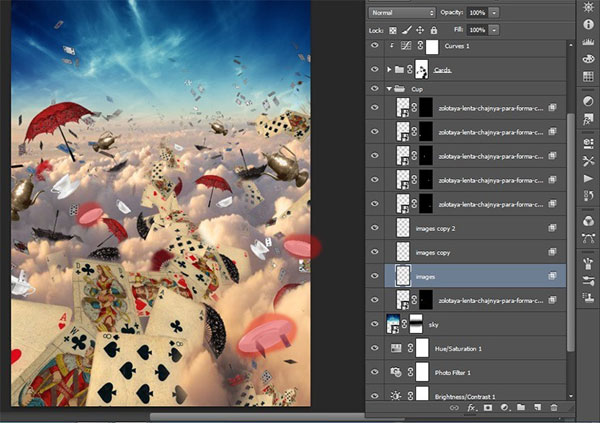This screenshot has width=600, height=423.
Task: Open the Color palette panel icon
Action: coord(588,59)
